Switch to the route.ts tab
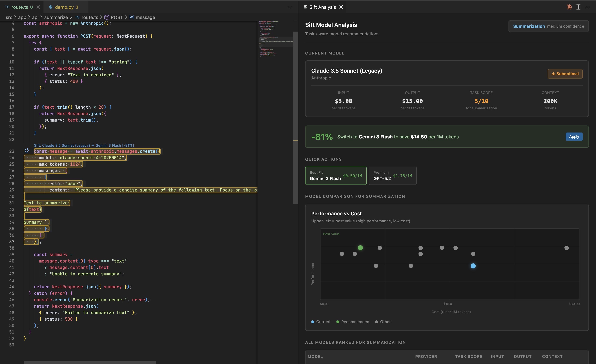This screenshot has height=364, width=596. 20,7
